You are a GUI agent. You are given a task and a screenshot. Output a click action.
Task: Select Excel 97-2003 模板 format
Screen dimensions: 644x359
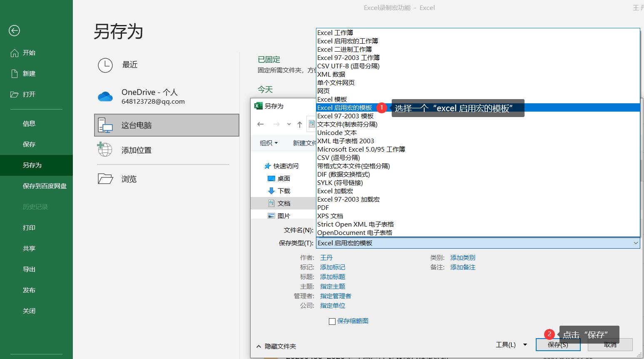478,116
